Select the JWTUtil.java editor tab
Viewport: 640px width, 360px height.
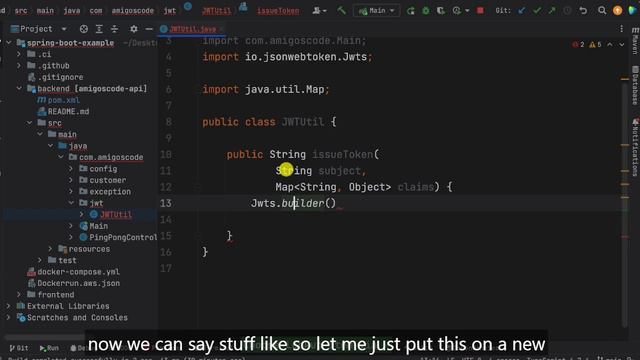tap(193, 29)
